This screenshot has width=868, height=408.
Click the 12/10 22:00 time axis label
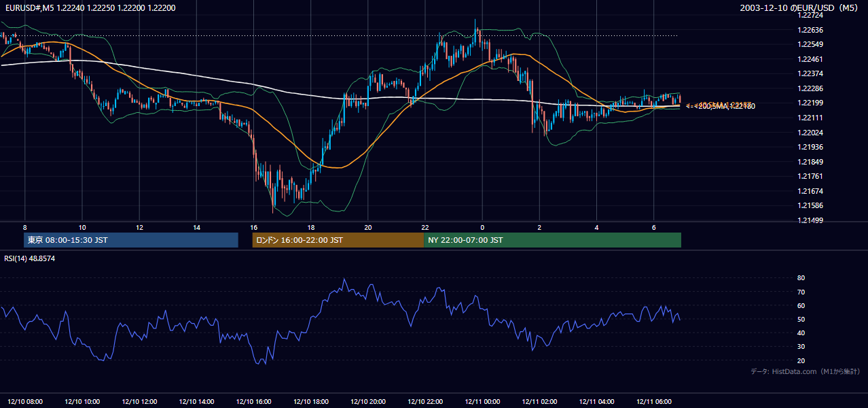pyautogui.click(x=425, y=402)
